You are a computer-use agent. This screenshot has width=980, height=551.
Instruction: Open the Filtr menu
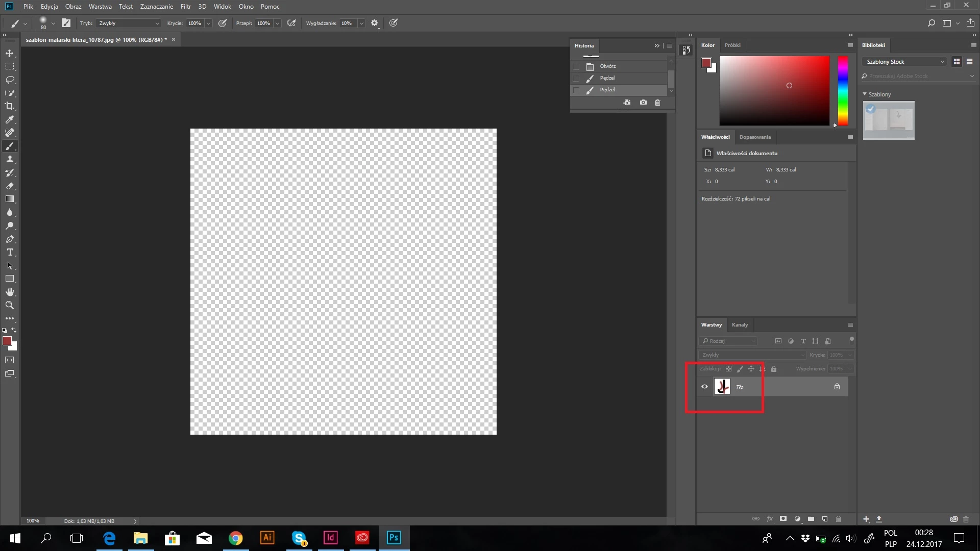pyautogui.click(x=185, y=7)
